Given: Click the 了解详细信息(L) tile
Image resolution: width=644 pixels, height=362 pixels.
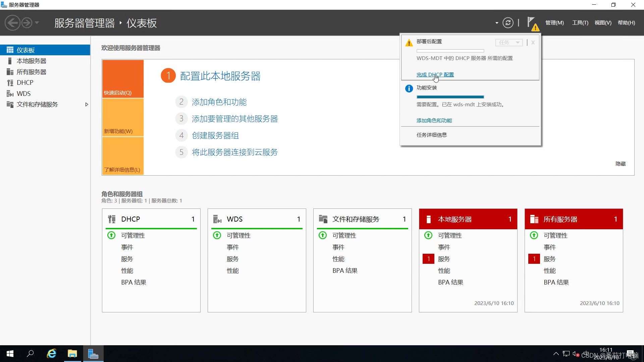Looking at the screenshot, I should (x=123, y=156).
